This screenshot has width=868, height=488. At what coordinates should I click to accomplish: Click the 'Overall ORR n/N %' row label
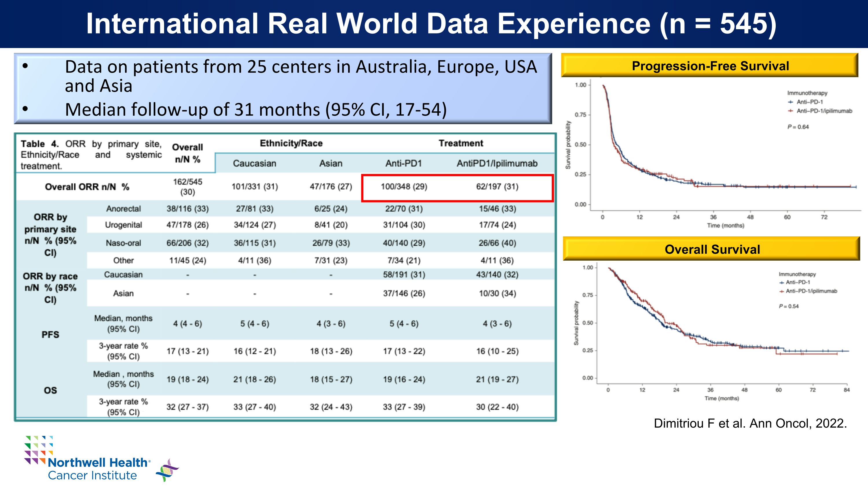pyautogui.click(x=87, y=187)
